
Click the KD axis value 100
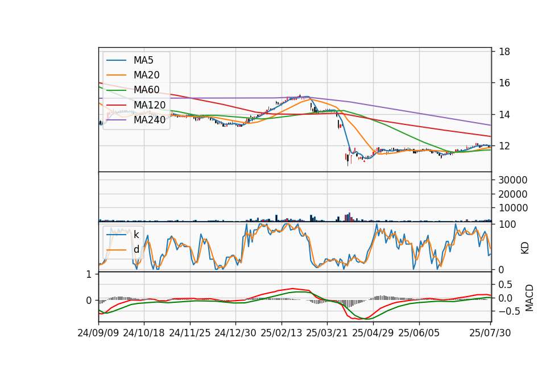tap(507, 224)
